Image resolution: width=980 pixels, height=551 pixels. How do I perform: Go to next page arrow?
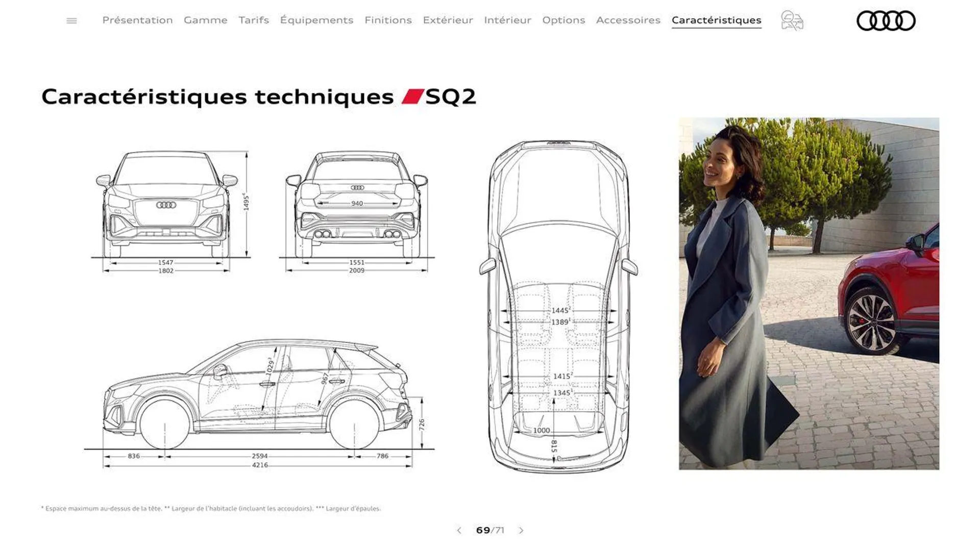(x=521, y=531)
